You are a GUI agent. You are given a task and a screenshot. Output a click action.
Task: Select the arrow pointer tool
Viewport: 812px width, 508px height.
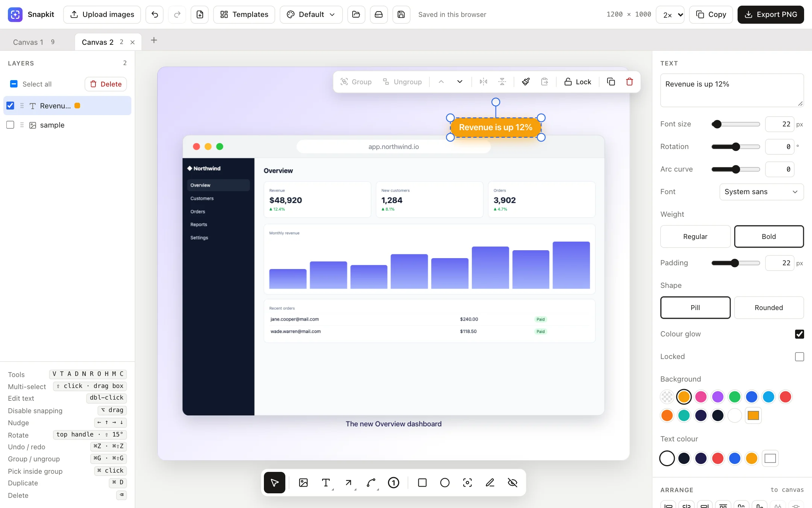pos(274,482)
